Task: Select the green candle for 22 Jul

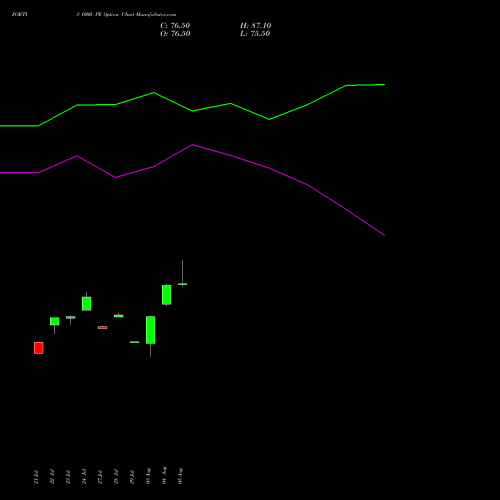Action: coord(55,321)
